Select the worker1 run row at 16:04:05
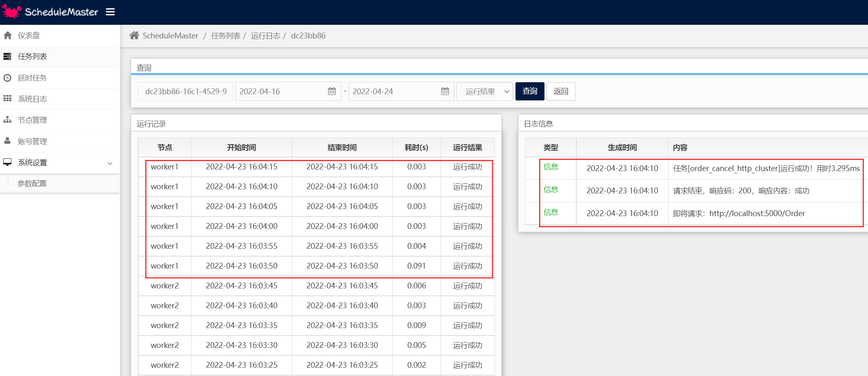 coord(317,207)
